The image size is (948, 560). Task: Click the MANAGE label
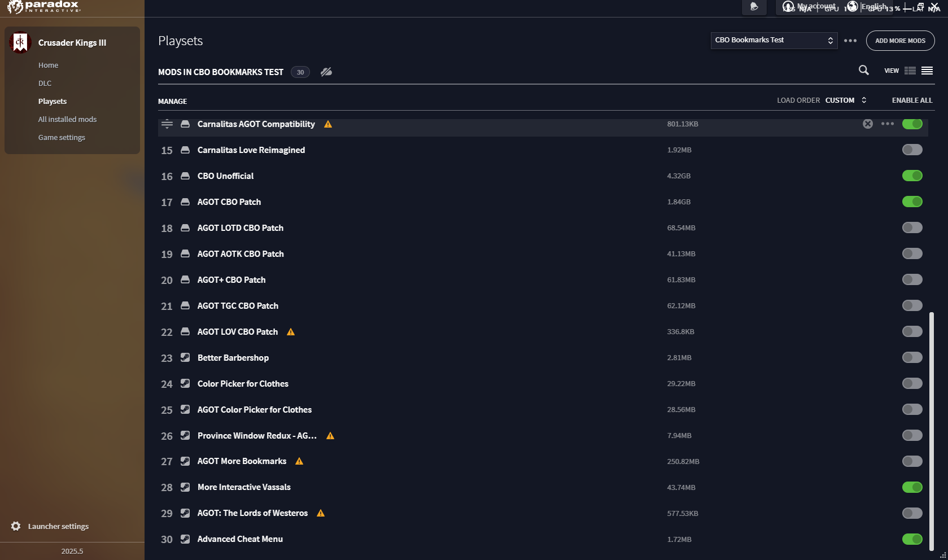click(x=172, y=102)
